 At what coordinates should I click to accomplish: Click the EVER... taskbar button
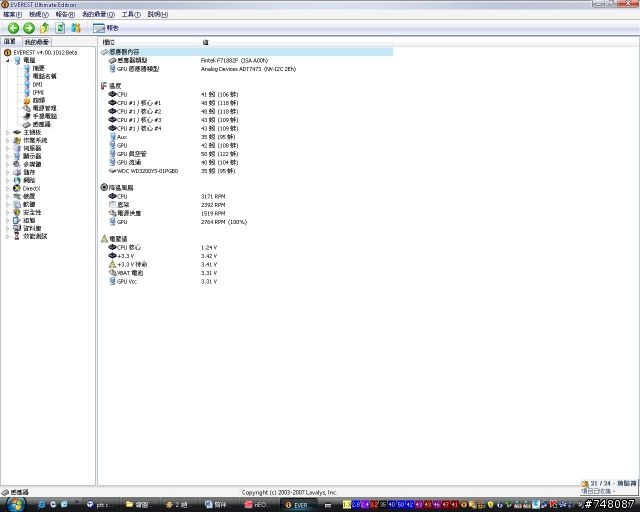click(297, 505)
